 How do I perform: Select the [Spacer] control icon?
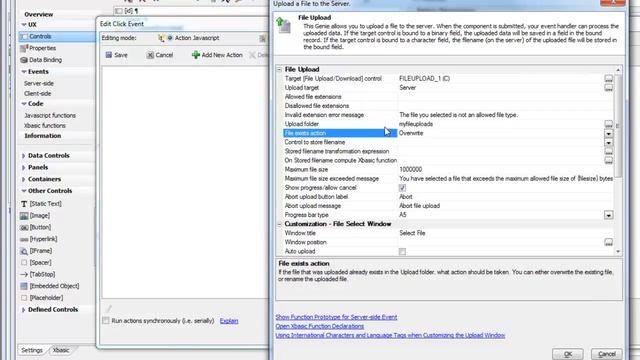[x=24, y=262]
